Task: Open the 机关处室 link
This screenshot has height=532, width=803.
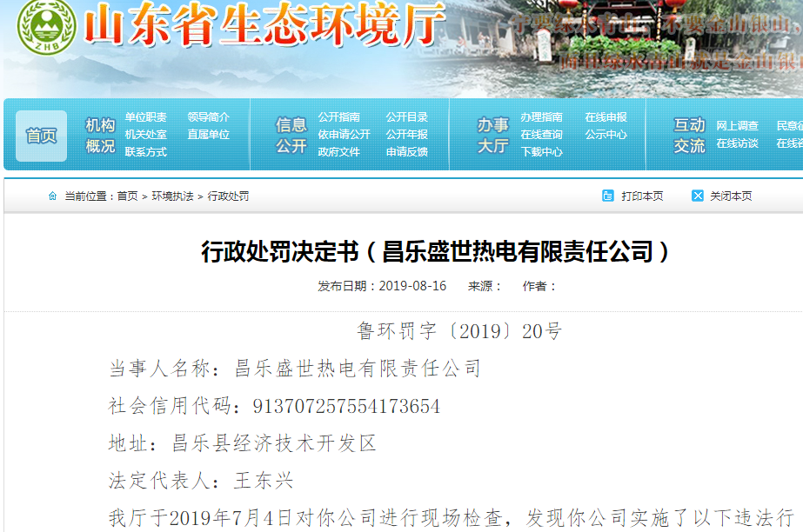Action: point(146,135)
